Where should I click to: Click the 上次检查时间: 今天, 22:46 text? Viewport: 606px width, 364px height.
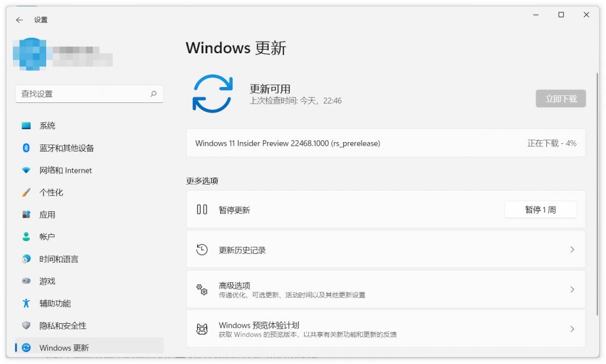[x=296, y=101]
